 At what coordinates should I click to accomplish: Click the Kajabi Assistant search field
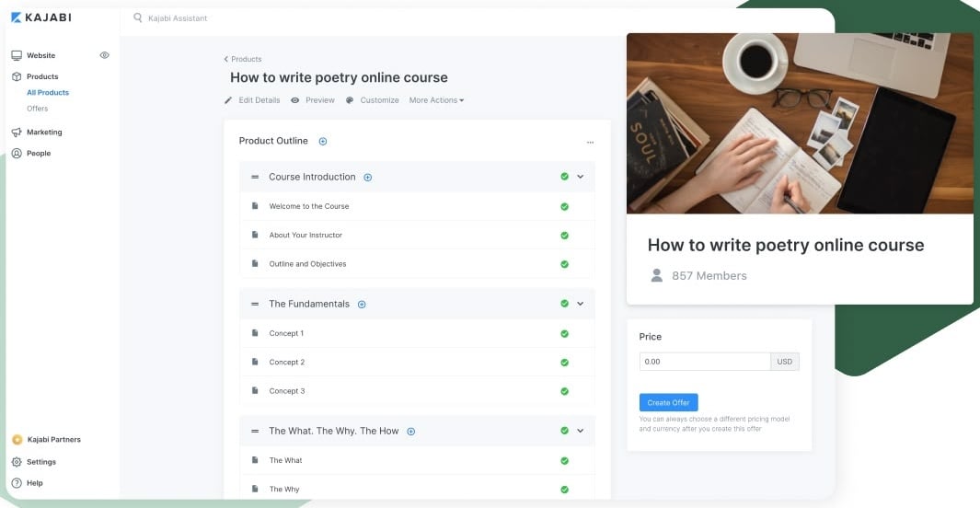coord(178,18)
